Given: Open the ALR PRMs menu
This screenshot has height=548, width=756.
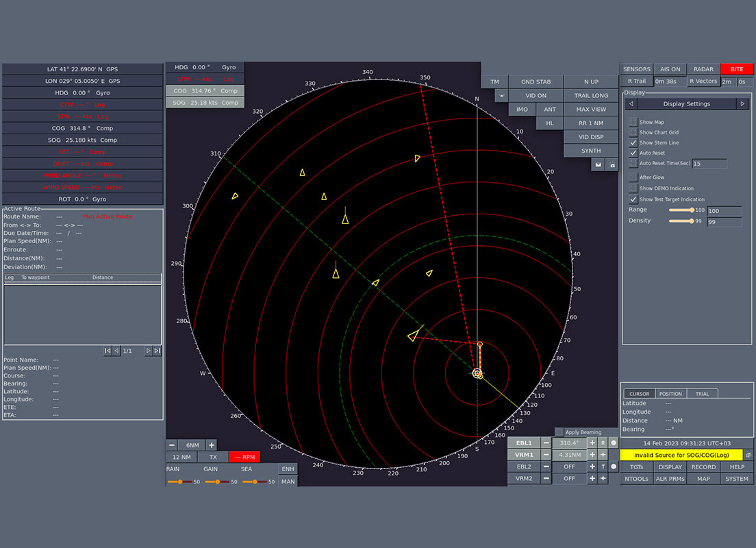Looking at the screenshot, I should [670, 479].
